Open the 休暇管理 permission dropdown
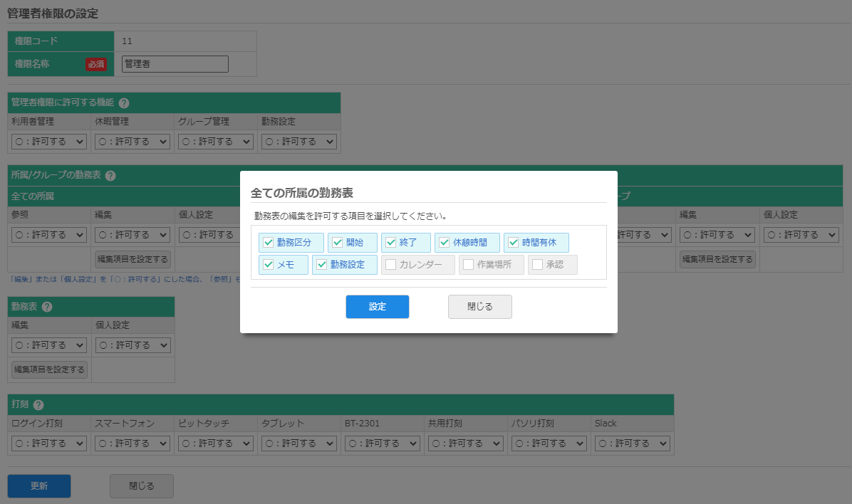 (132, 141)
